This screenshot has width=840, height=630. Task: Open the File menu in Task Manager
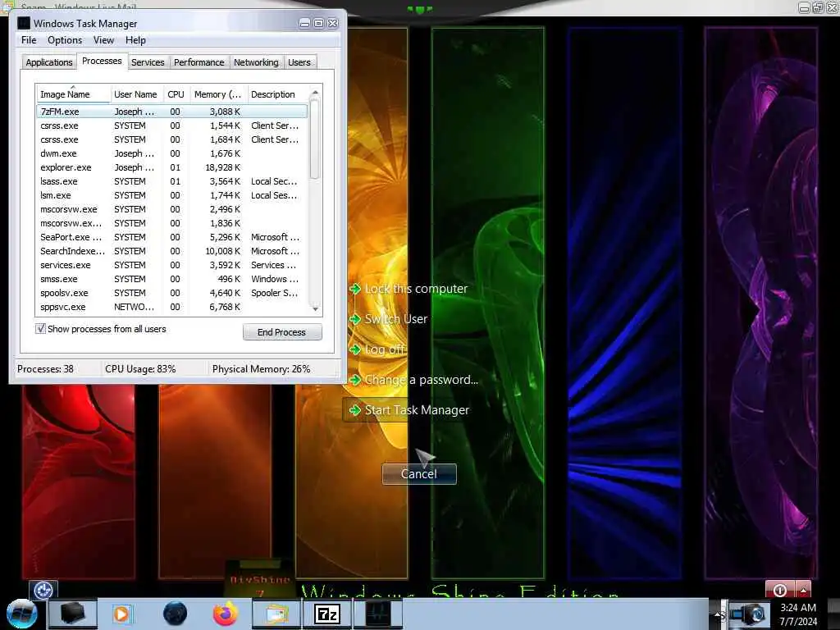(29, 40)
